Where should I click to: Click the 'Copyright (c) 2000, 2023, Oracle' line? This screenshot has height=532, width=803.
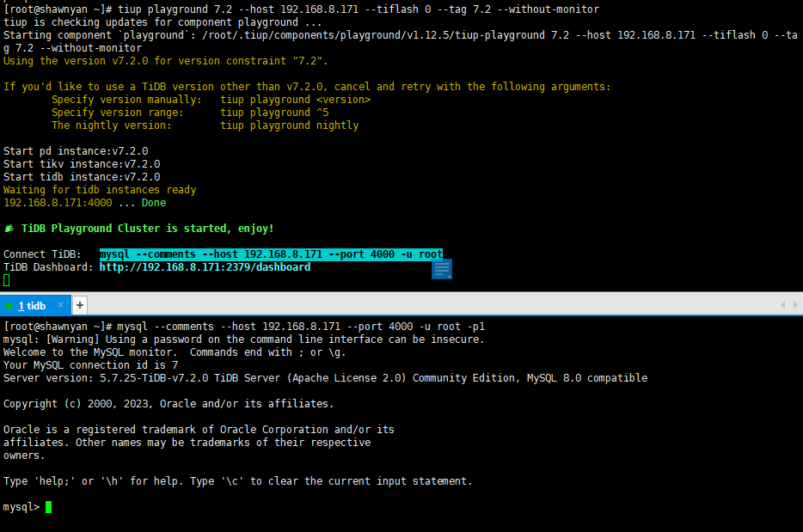[169, 403]
